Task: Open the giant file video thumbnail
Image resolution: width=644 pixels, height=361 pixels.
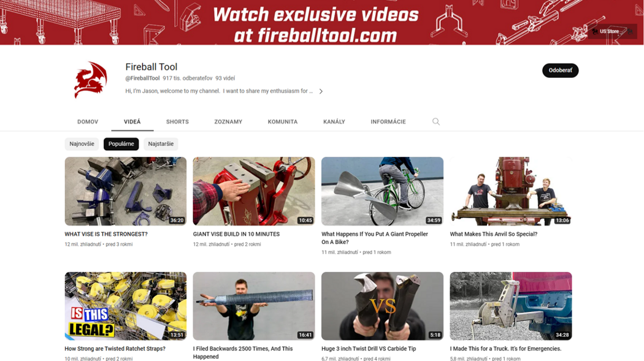Action: pyautogui.click(x=254, y=306)
